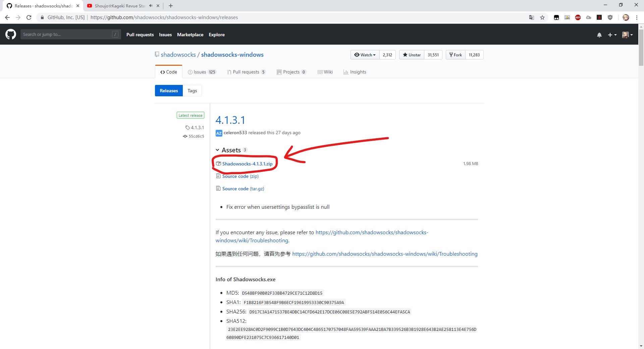Open the Chrome profile avatar
The height and width of the screenshot is (349, 644).
point(626,17)
